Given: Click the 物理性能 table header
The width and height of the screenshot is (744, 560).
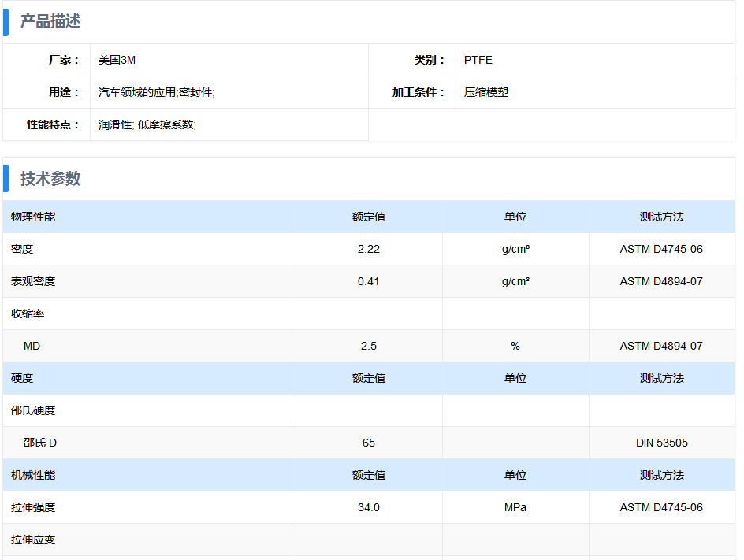Looking at the screenshot, I should coord(33,217).
